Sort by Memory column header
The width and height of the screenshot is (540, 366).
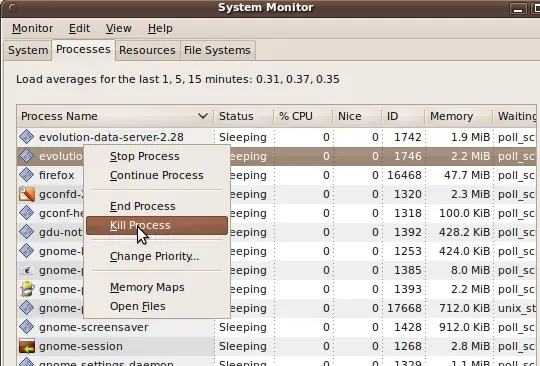tap(458, 116)
